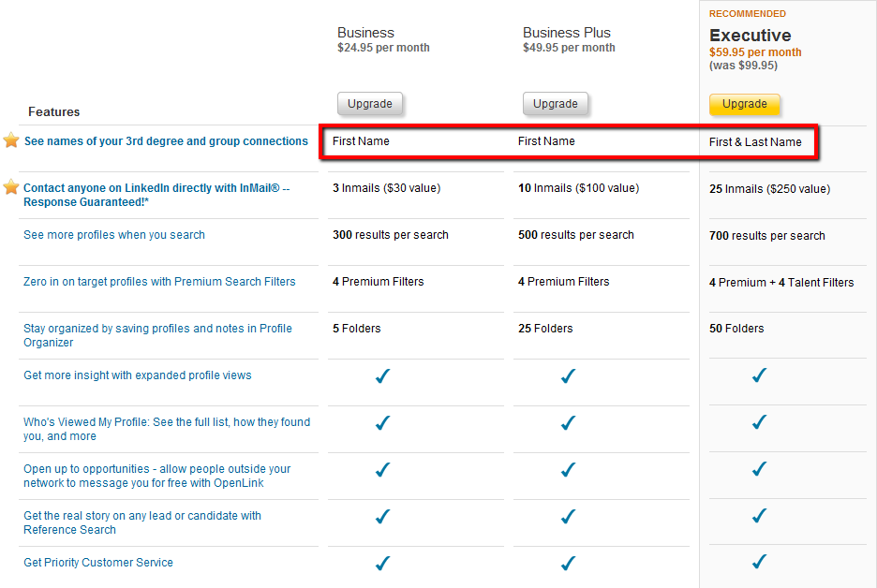Open the 'Contact anyone on LinkedIn directly' link

tap(156, 195)
